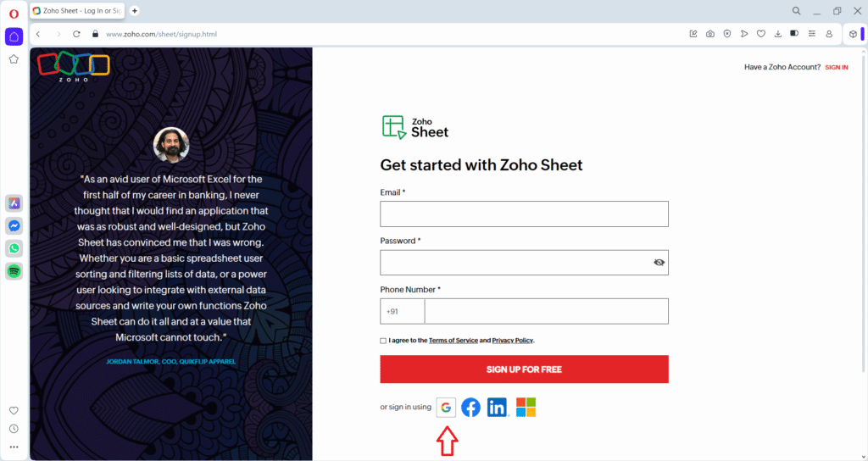Open the Privacy Policy link
This screenshot has height=461, width=868.
(x=512, y=341)
